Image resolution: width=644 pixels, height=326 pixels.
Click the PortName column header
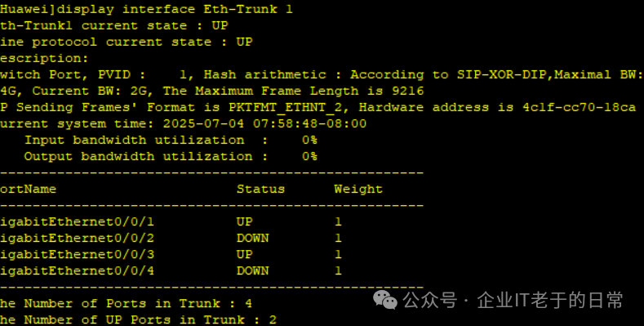pyautogui.click(x=28, y=189)
